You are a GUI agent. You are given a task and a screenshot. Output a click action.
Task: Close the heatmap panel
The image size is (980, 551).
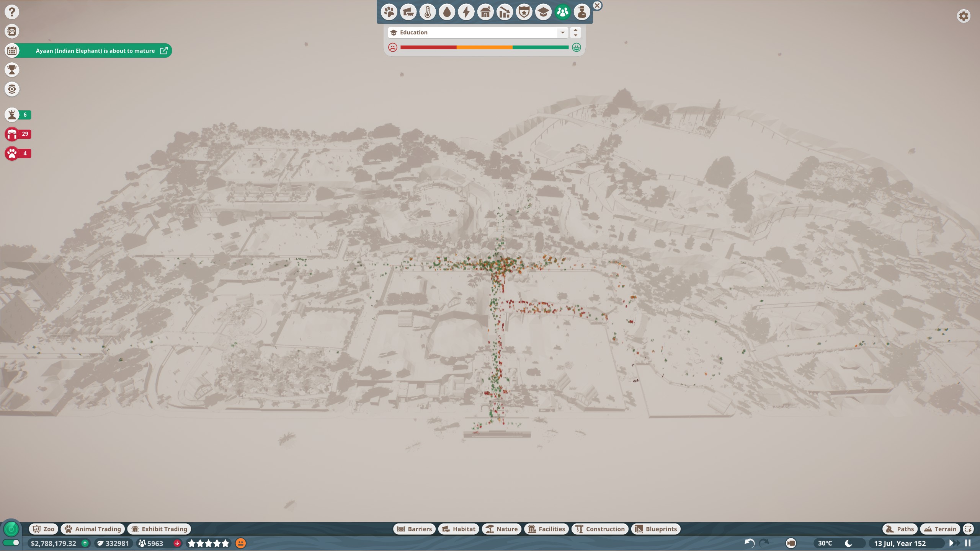(x=597, y=6)
